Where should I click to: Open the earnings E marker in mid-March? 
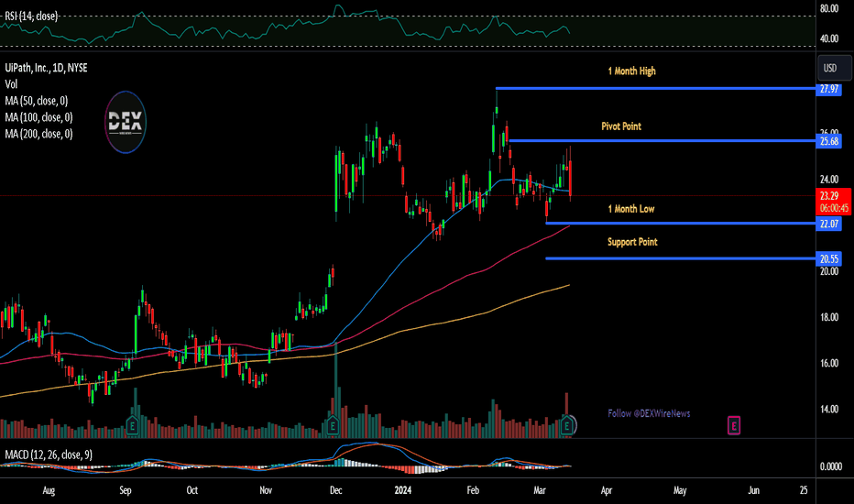coord(567,425)
